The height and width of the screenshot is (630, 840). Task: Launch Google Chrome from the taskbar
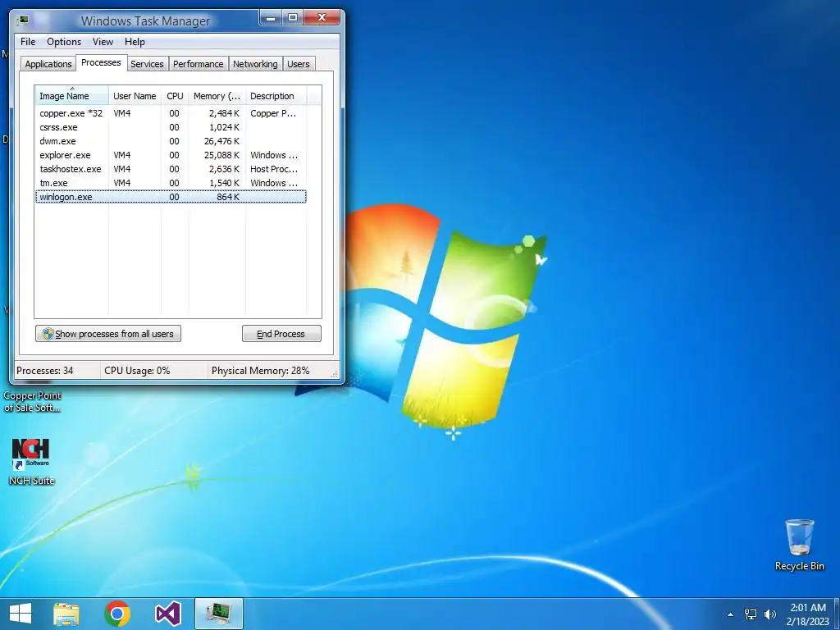(x=117, y=614)
